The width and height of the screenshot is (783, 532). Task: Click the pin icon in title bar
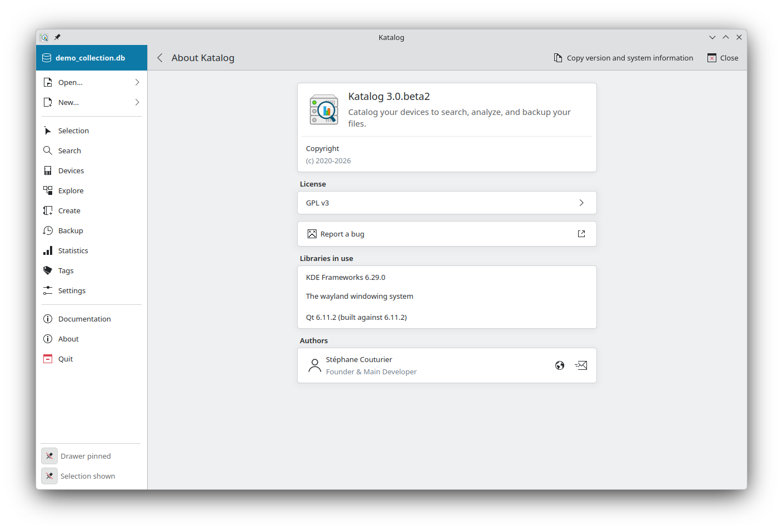57,37
